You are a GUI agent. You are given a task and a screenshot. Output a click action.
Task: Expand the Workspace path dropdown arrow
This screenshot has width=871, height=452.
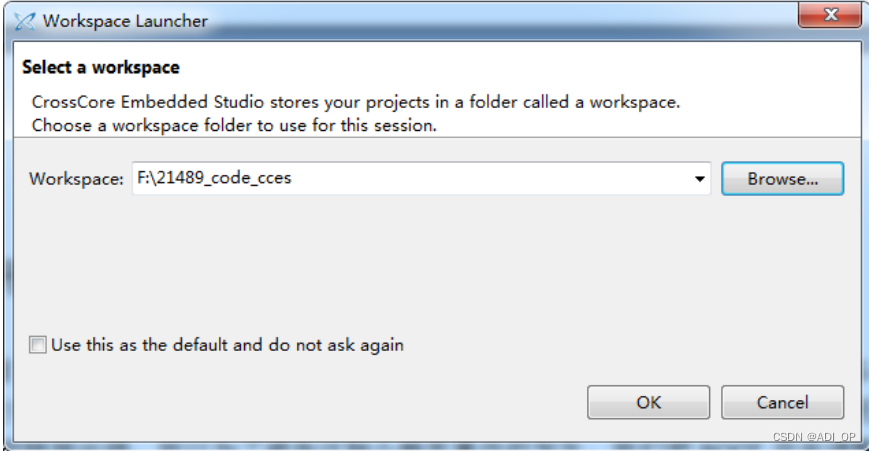699,179
